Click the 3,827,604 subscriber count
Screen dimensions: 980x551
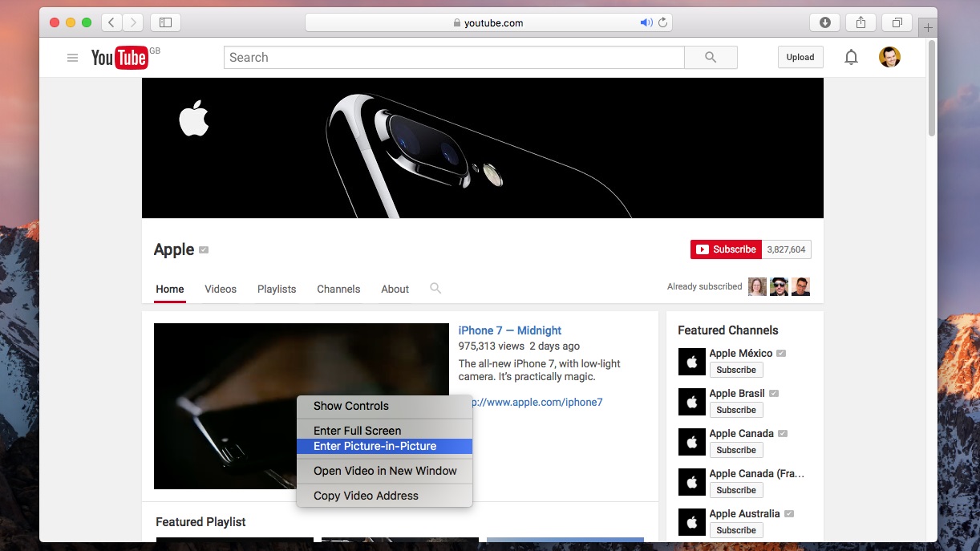(x=786, y=249)
